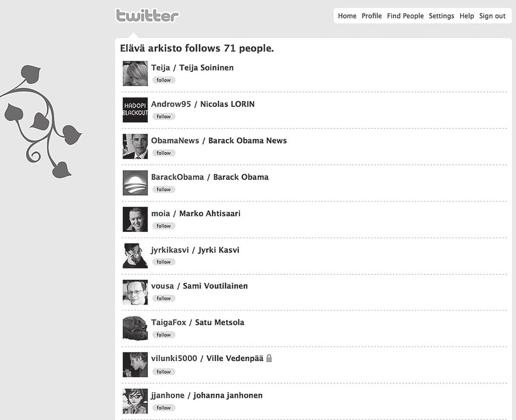
Task: Click the TaigaFox avatar image
Action: [x=135, y=328]
